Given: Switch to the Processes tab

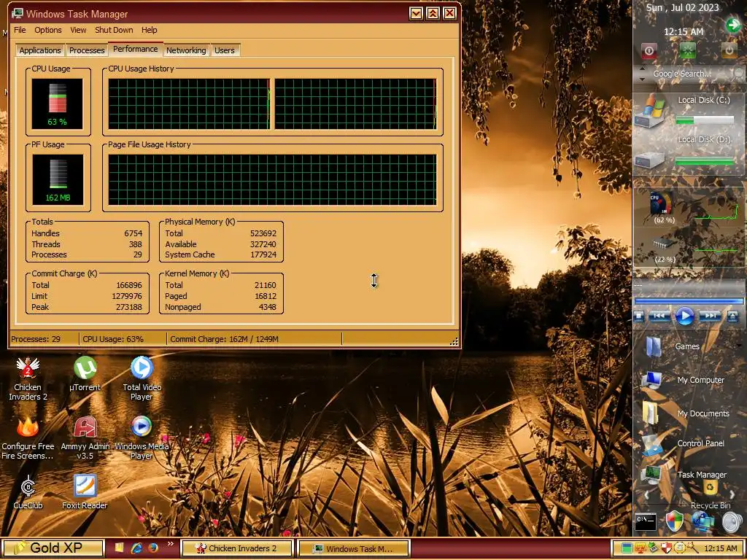Looking at the screenshot, I should coord(87,50).
